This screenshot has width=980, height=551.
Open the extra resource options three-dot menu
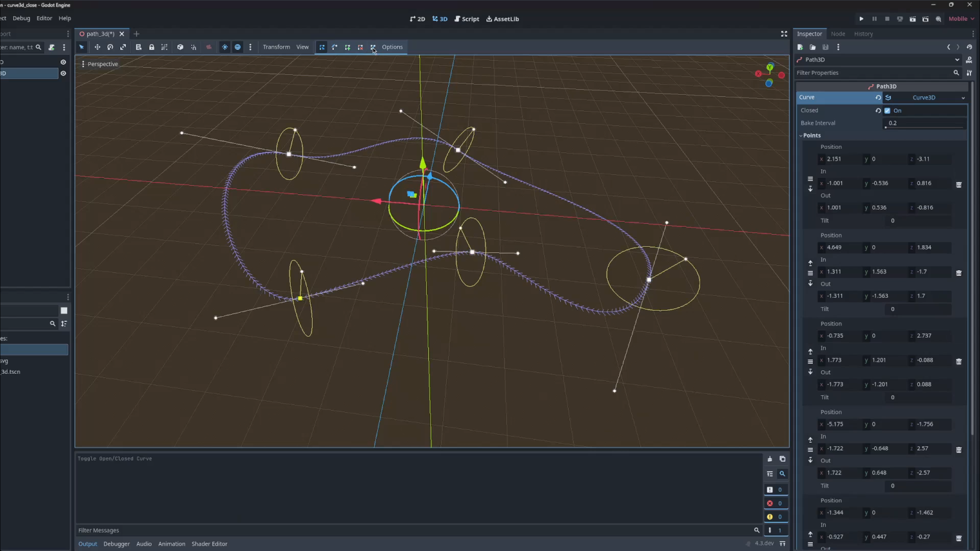pos(838,47)
